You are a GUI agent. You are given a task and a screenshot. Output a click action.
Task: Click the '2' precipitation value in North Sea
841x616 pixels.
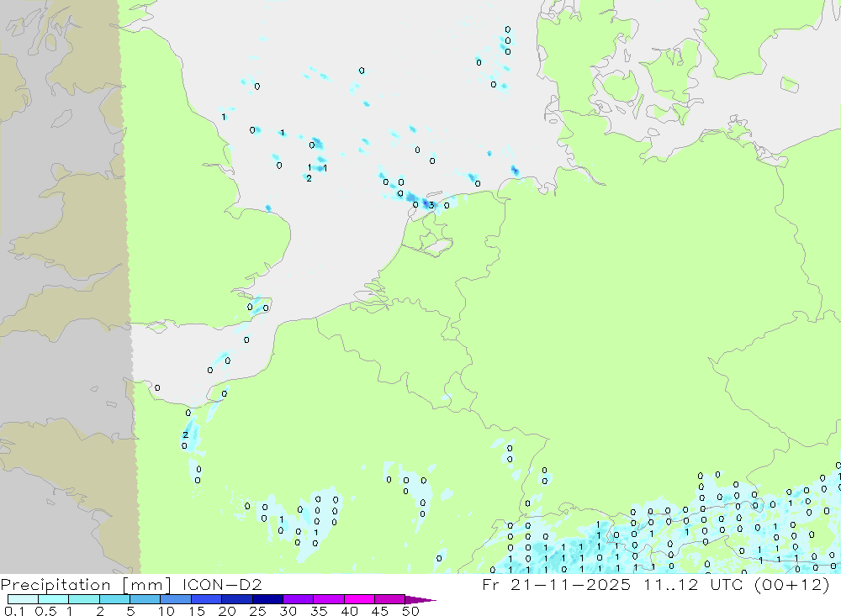(x=309, y=178)
